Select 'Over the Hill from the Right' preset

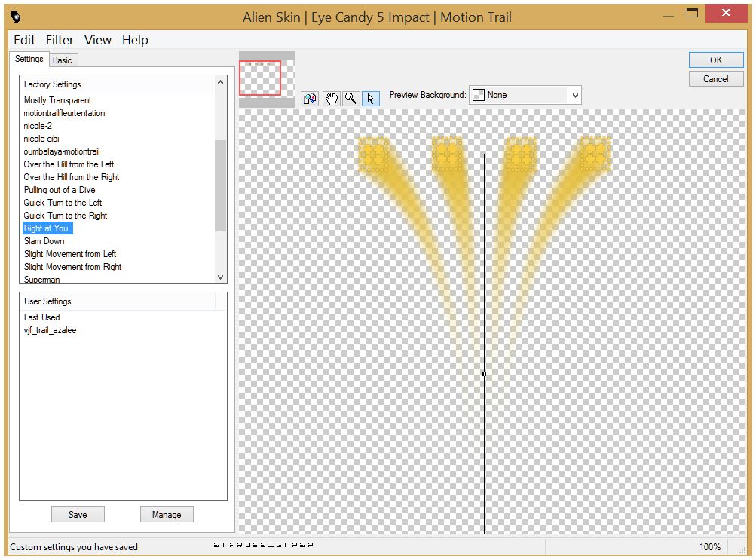pyautogui.click(x=72, y=177)
